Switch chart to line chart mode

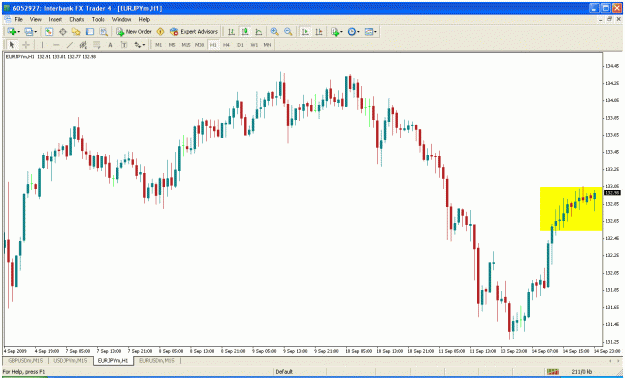[x=259, y=32]
